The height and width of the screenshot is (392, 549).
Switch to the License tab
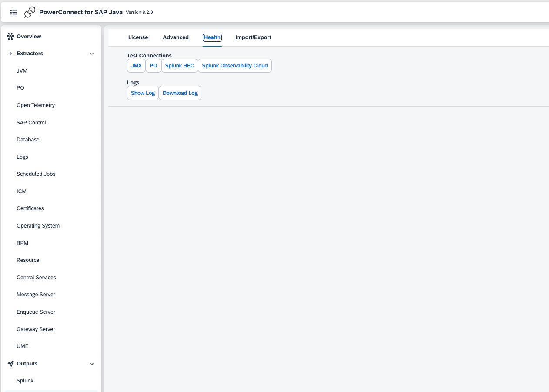click(x=138, y=37)
